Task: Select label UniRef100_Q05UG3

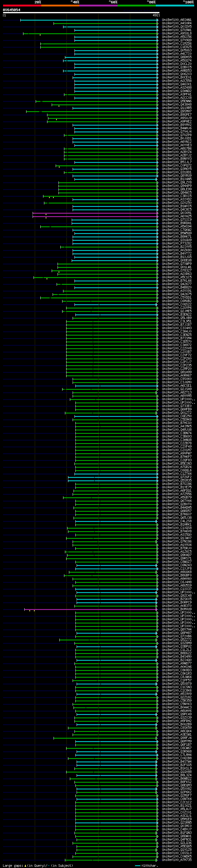Action: tap(176, 50)
